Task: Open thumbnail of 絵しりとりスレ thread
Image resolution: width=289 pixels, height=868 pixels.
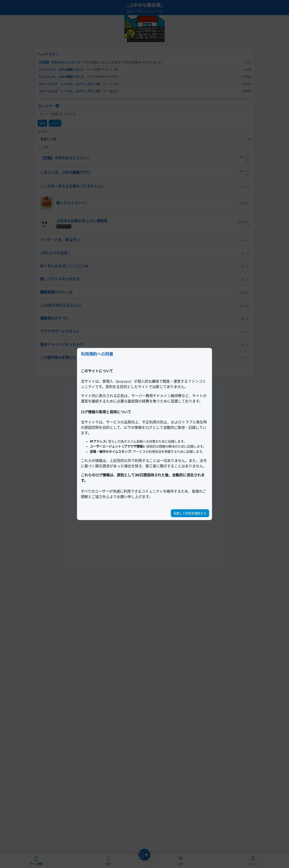Action: [46, 203]
